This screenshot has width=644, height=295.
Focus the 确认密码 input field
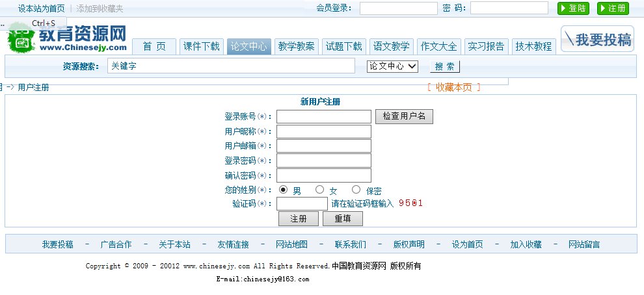click(324, 175)
